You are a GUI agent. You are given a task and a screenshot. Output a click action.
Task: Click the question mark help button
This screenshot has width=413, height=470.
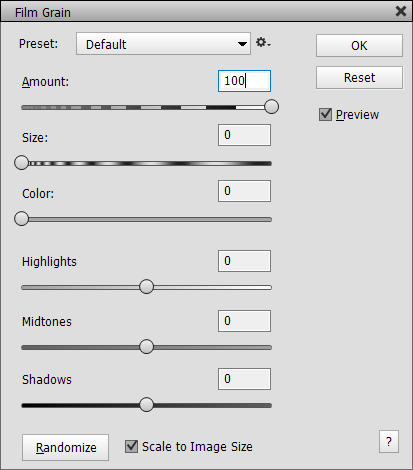pos(389,442)
